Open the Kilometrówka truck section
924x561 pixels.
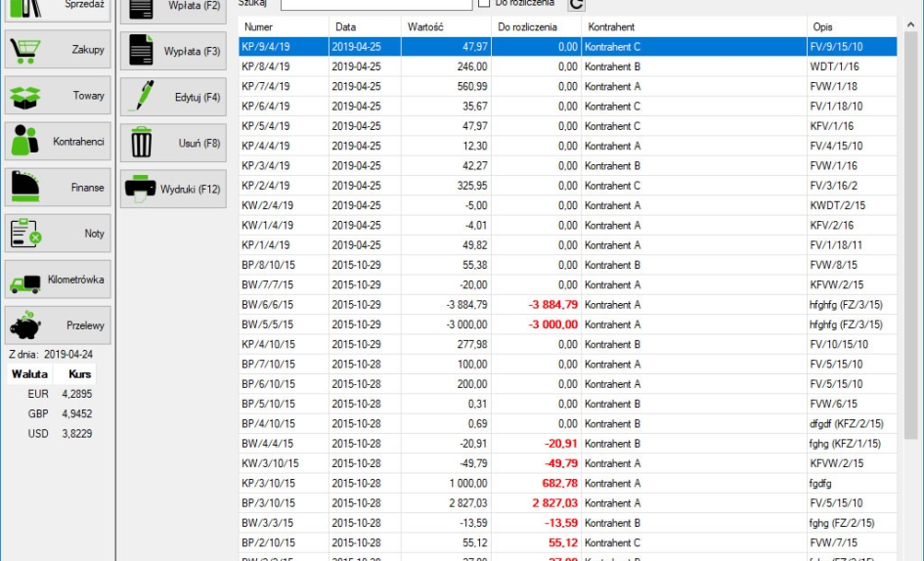(58, 280)
